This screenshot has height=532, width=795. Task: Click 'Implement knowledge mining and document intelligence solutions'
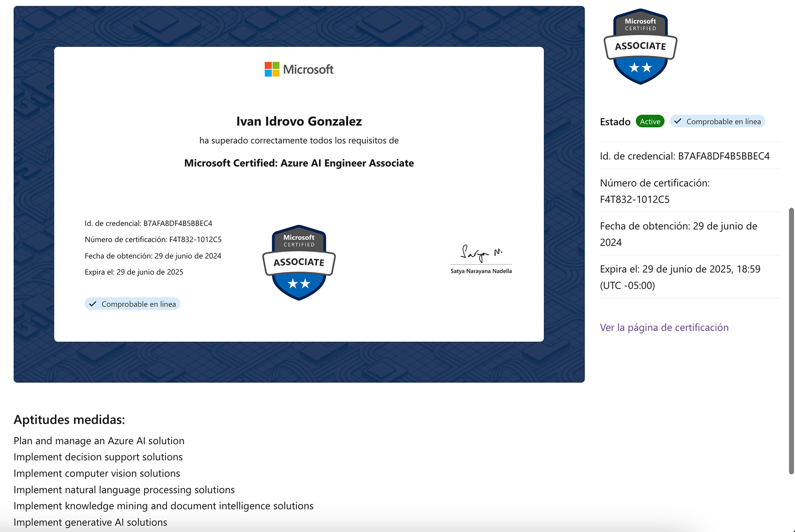tap(164, 506)
